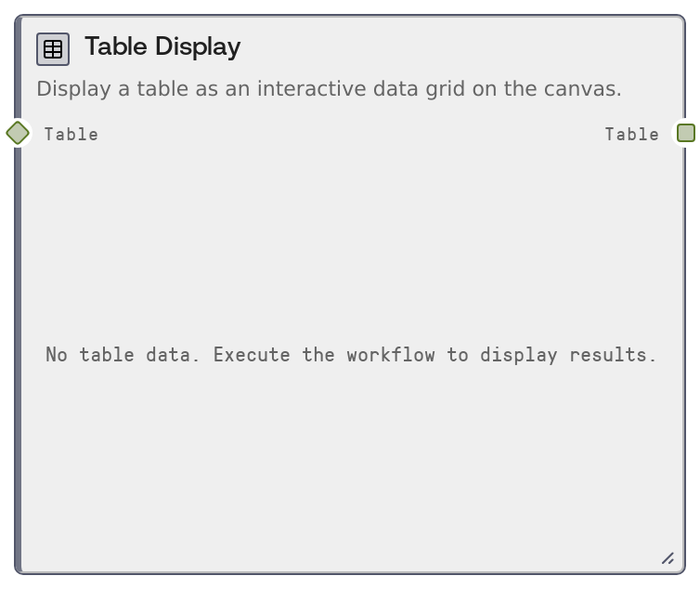The width and height of the screenshot is (700, 589).
Task: Click the table grid icon in node header
Action: 53,49
